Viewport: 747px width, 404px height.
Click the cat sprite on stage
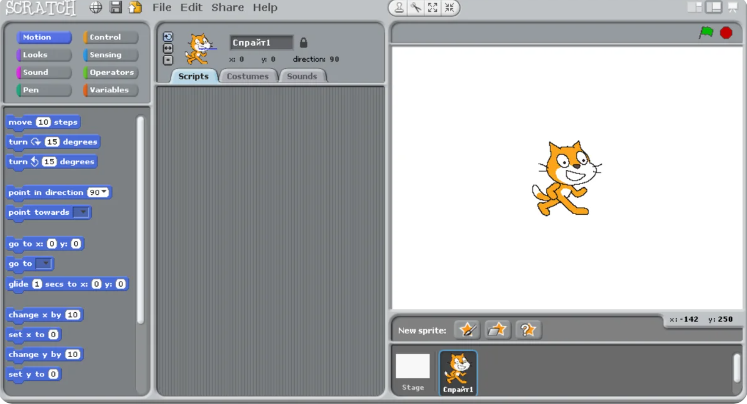pos(566,179)
